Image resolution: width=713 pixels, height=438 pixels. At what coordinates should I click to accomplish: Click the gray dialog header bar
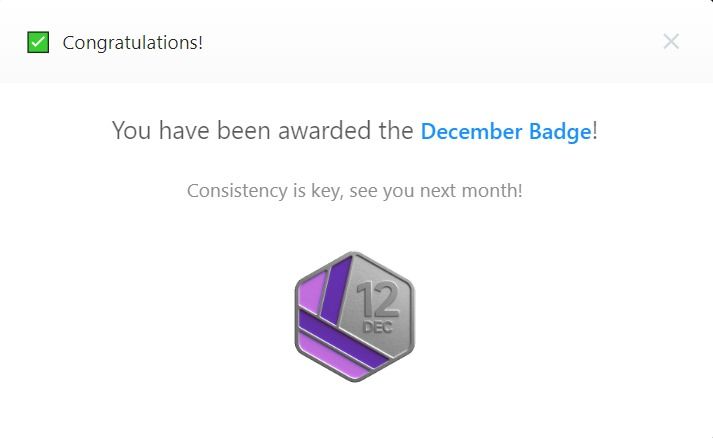point(356,42)
